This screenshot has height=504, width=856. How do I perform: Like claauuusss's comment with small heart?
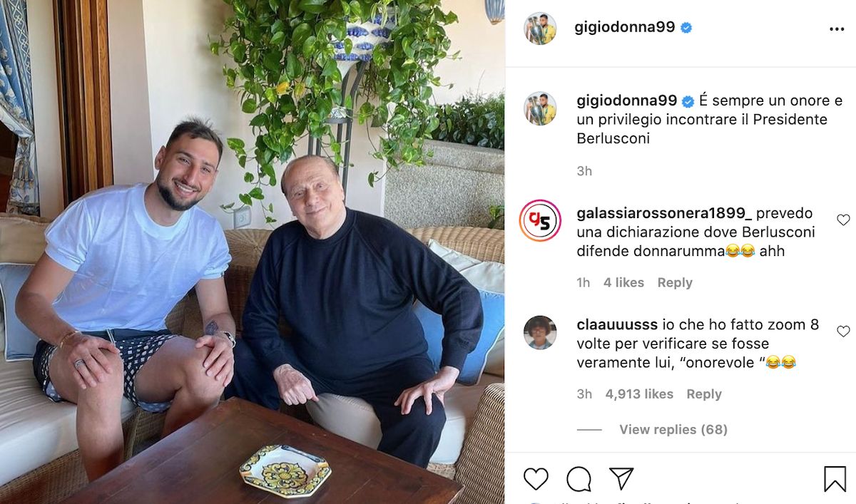point(843,331)
